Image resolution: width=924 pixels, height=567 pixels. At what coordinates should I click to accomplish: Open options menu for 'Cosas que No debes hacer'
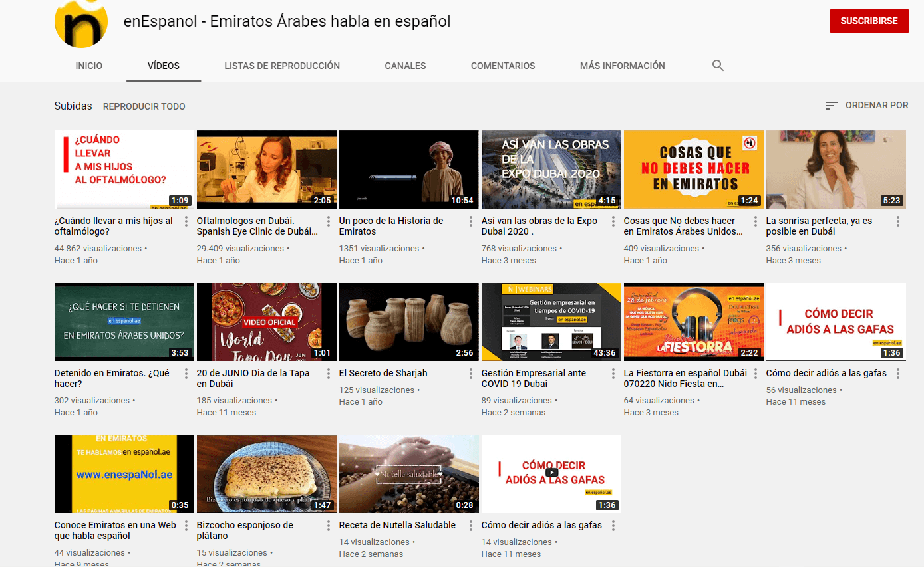[756, 221]
